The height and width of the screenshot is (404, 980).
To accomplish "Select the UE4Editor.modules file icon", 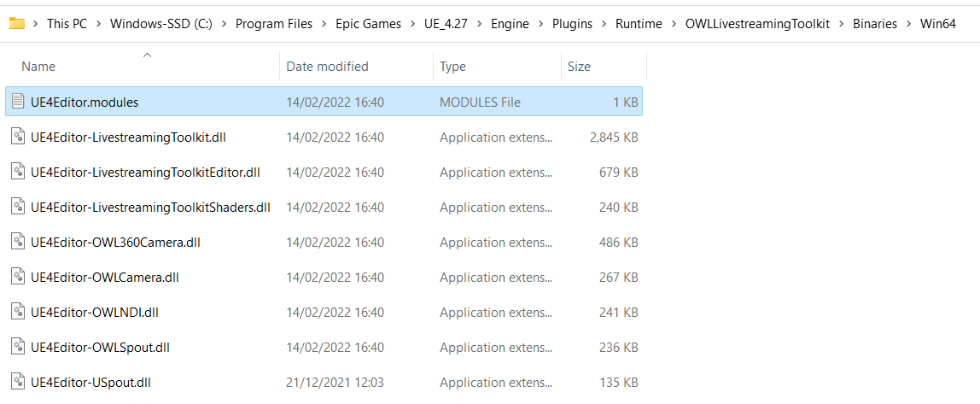I will [18, 102].
